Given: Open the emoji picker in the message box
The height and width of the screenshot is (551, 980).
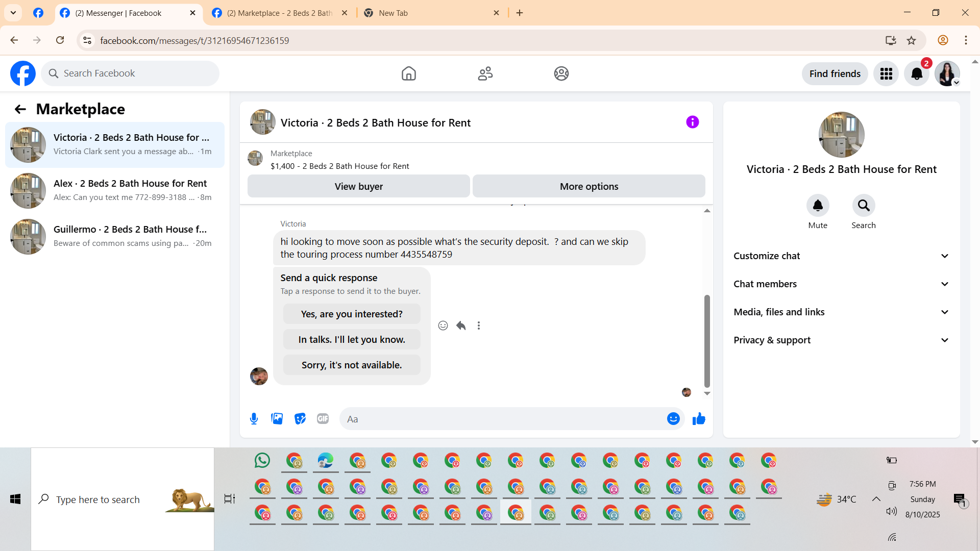Looking at the screenshot, I should 673,419.
